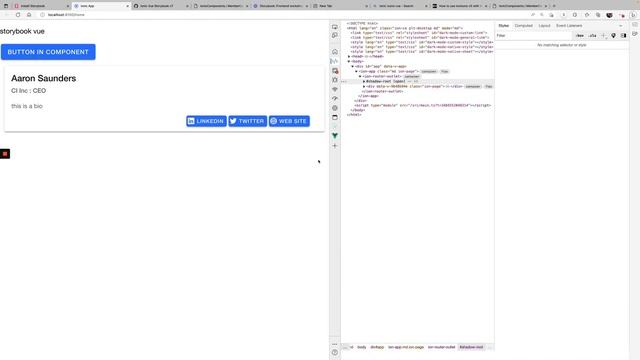This screenshot has width=640, height=360.
Task: Reload the page with refresh icon
Action: (x=18, y=15)
